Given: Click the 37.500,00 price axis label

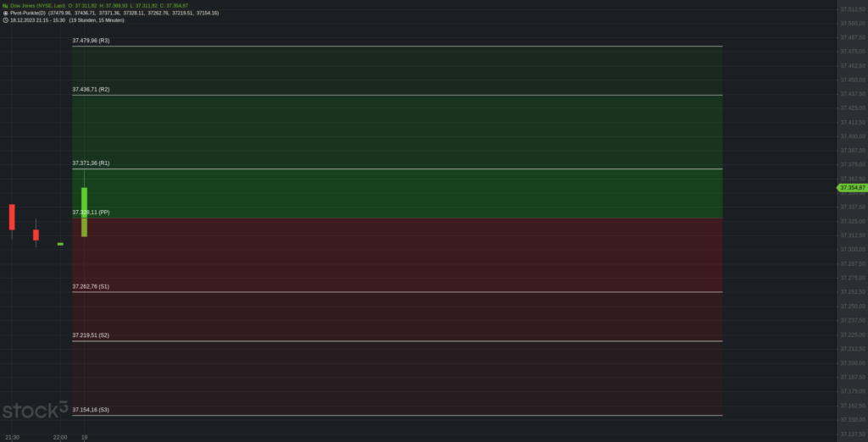Looking at the screenshot, I should coord(853,23).
